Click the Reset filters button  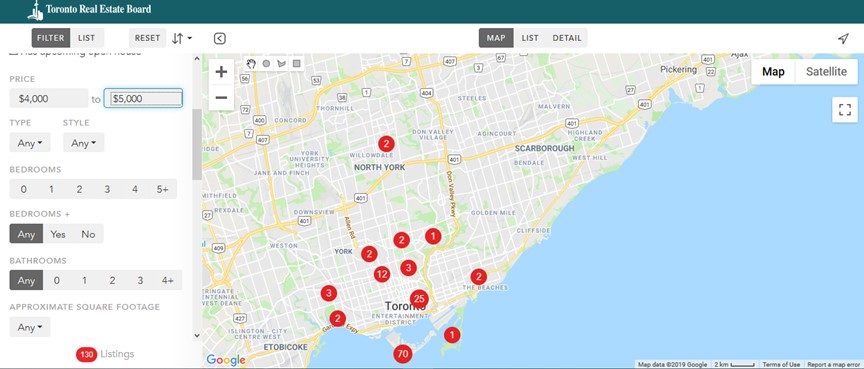click(x=147, y=38)
